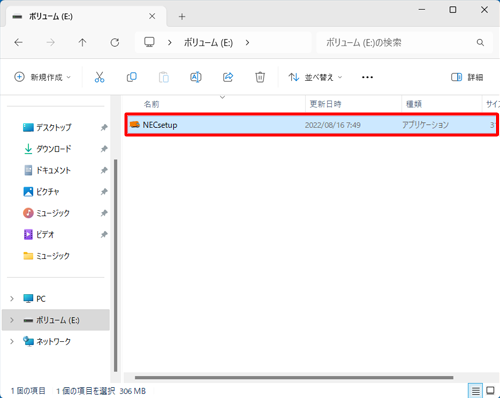500x398 pixels.
Task: Rename the selected file
Action: (x=196, y=77)
